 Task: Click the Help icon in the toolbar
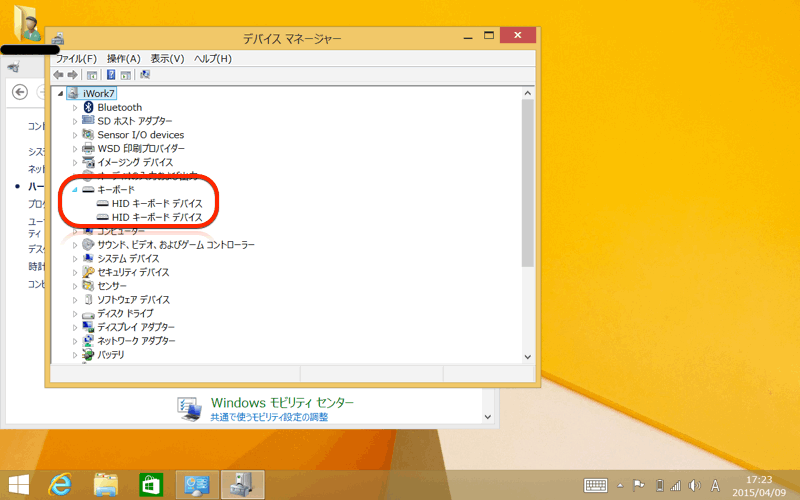[x=110, y=75]
